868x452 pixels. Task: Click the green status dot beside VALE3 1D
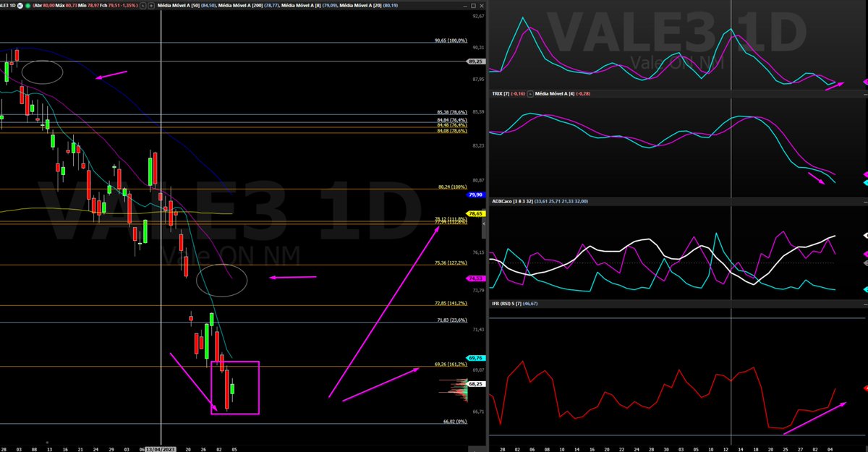[x=28, y=5]
